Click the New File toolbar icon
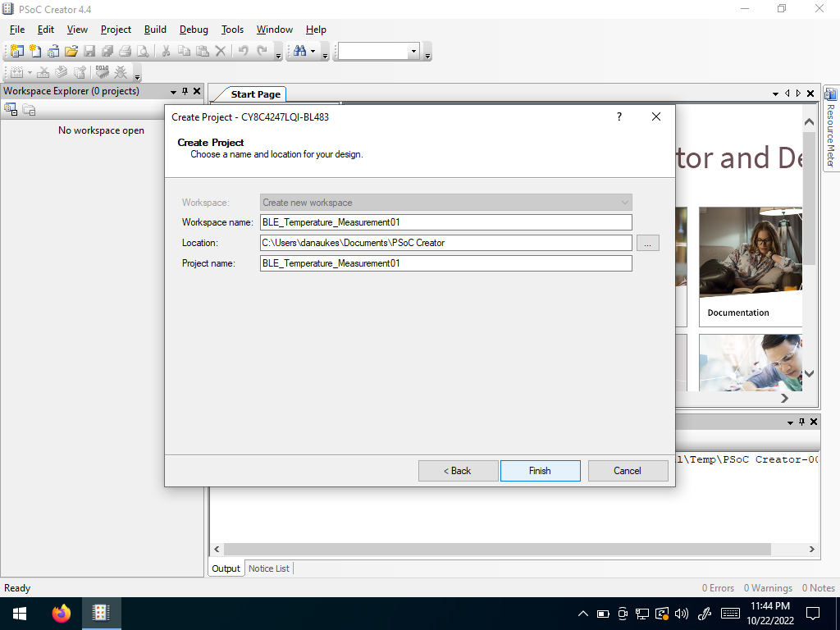 35,51
